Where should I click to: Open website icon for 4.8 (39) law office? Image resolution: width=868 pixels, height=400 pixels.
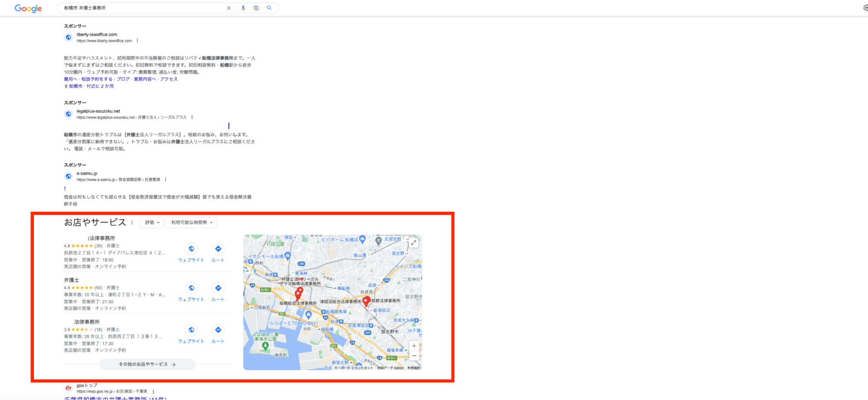pos(191,249)
